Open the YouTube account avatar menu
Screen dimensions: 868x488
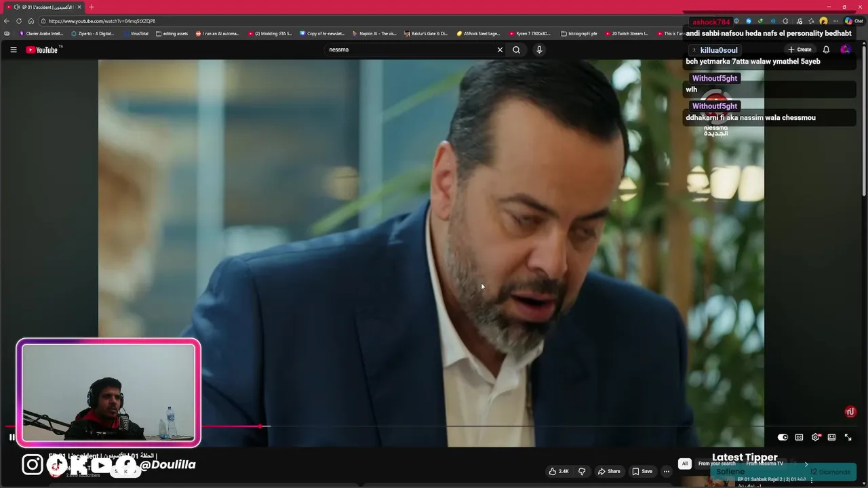845,49
